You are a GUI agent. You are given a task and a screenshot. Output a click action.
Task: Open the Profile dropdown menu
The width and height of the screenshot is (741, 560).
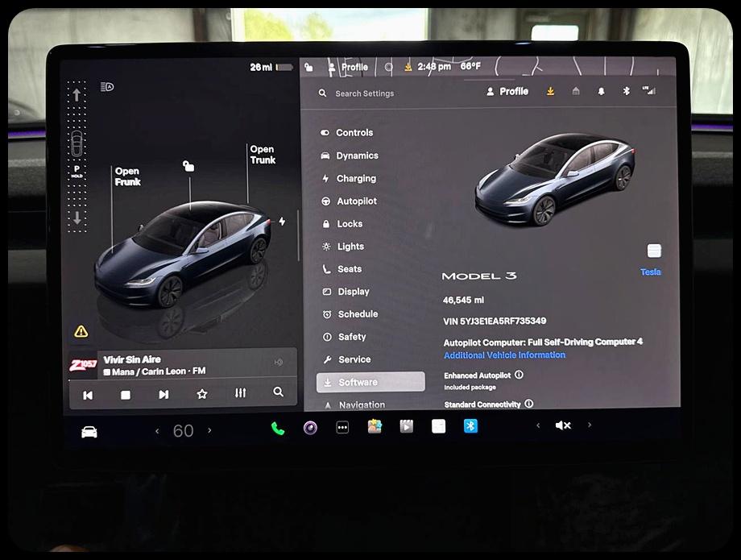(507, 91)
